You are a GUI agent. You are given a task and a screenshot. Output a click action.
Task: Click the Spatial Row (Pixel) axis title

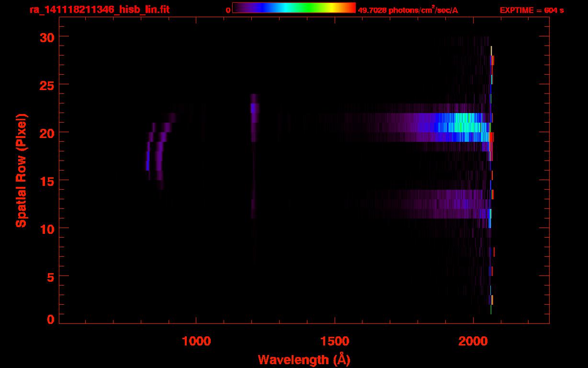[x=21, y=170]
